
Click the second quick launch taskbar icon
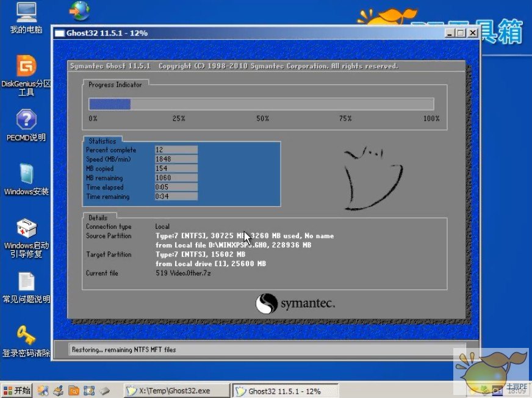(59, 391)
